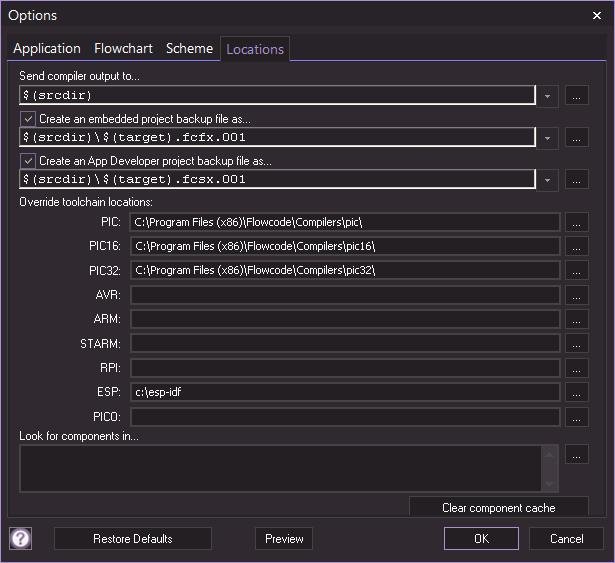
Task: Open the embedded backup file path dropdown
Action: click(x=548, y=138)
